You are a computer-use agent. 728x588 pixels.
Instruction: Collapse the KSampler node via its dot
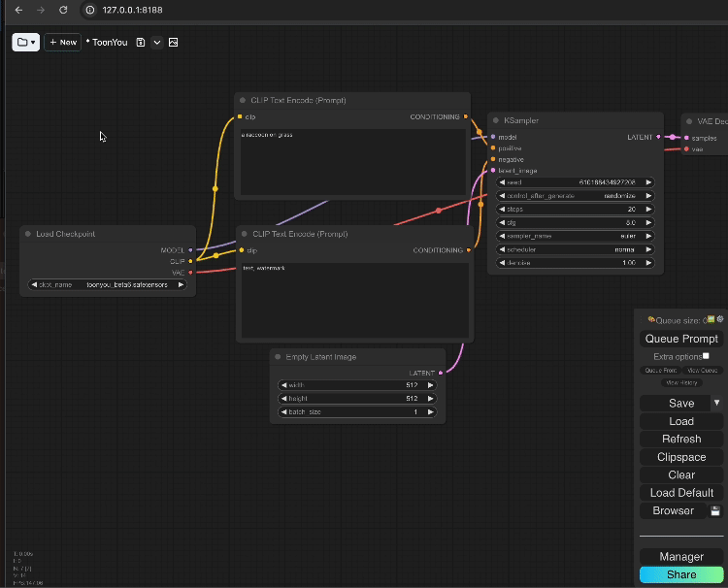point(495,121)
